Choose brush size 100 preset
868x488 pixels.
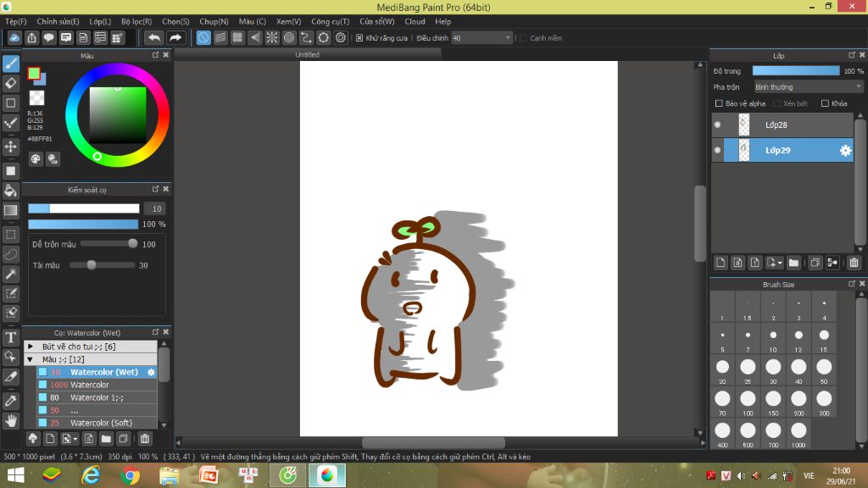tap(748, 402)
